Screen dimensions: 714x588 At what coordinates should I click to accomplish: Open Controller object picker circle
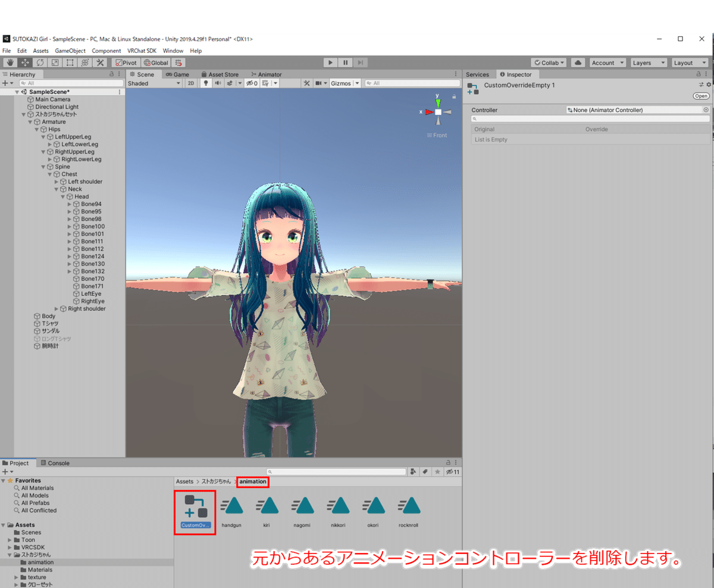click(x=706, y=110)
